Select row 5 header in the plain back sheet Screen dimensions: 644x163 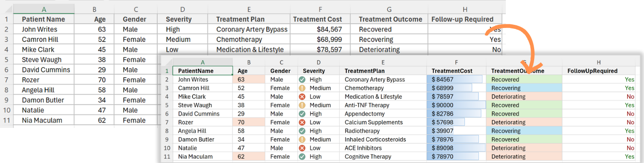click(x=6, y=60)
